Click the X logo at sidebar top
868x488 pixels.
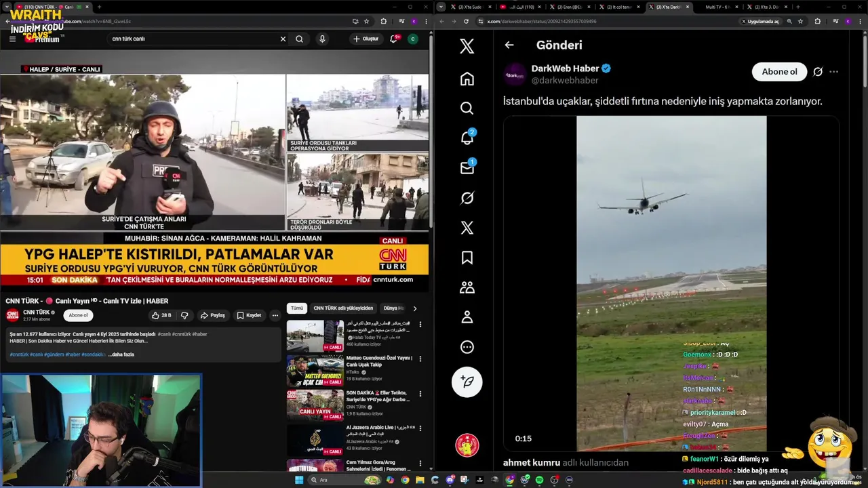click(x=467, y=46)
